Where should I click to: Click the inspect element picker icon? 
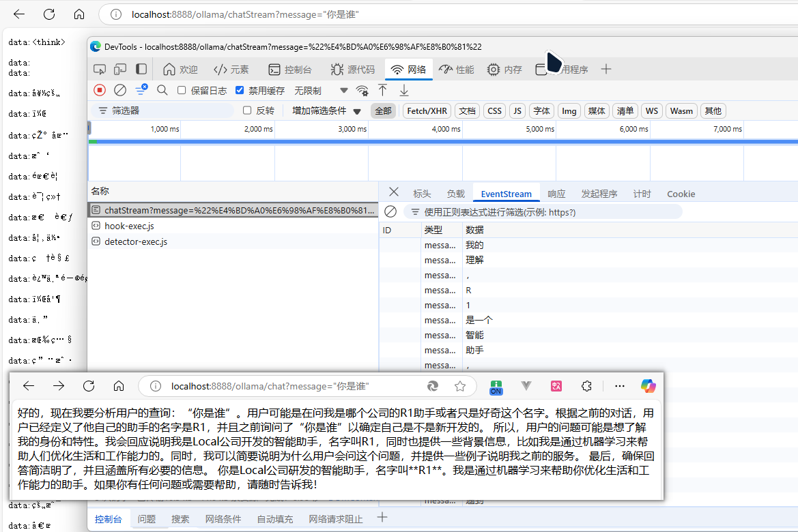pyautogui.click(x=100, y=69)
